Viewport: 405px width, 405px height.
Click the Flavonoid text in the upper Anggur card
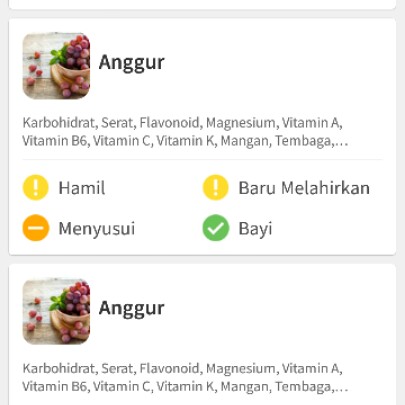coord(169,123)
